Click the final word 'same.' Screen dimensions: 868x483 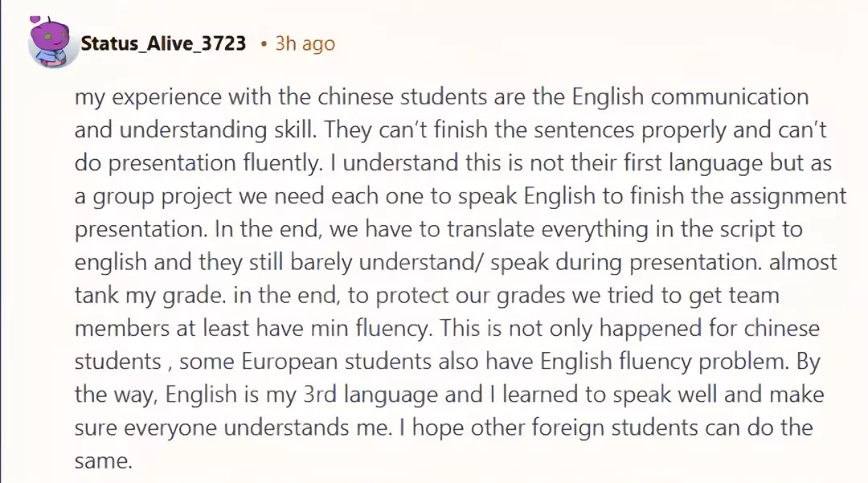click(104, 460)
